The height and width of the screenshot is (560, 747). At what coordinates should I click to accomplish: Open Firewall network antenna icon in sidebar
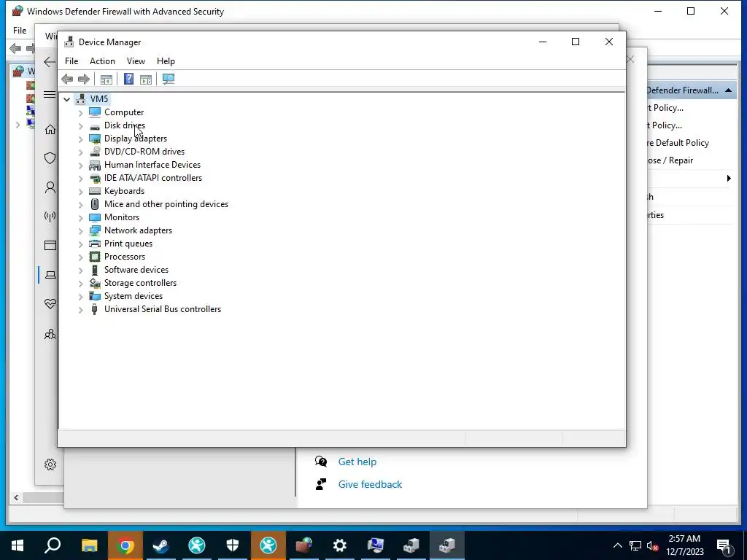pyautogui.click(x=50, y=217)
